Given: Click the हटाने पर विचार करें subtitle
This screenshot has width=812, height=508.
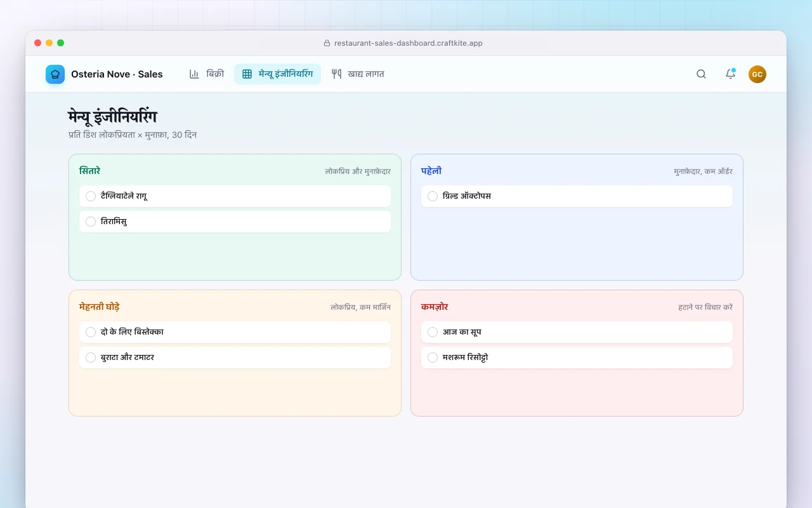Looking at the screenshot, I should pos(705,307).
